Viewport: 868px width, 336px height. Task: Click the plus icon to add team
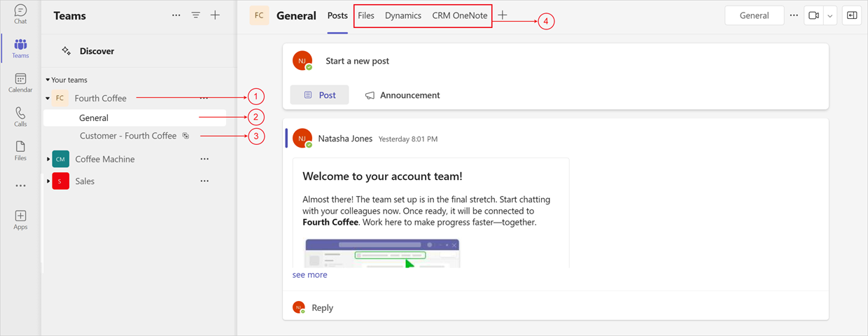[x=215, y=15]
